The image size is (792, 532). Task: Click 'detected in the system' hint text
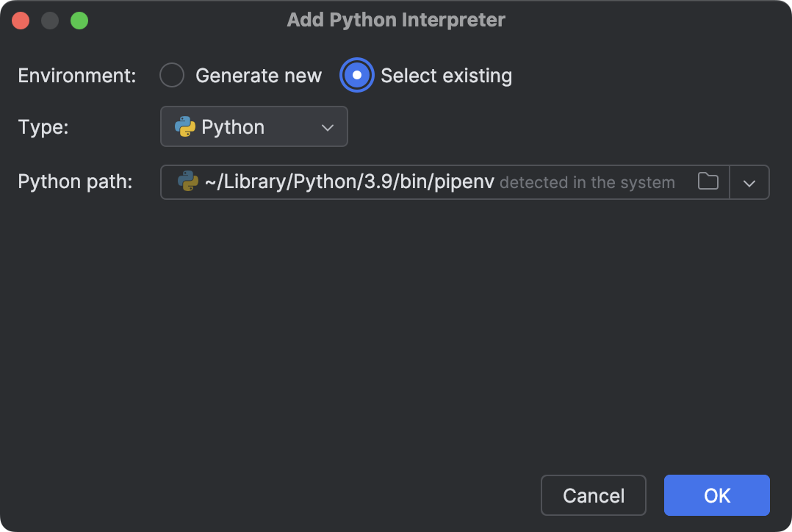(587, 183)
